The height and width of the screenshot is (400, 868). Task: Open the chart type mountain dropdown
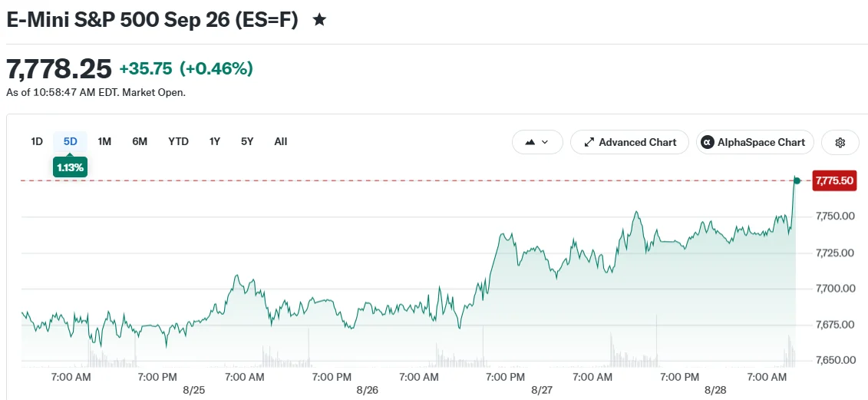click(537, 142)
